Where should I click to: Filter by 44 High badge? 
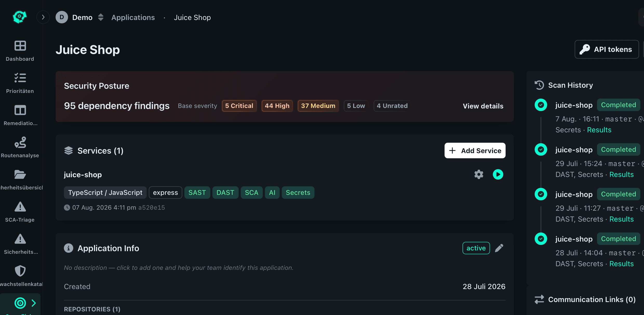tap(277, 106)
